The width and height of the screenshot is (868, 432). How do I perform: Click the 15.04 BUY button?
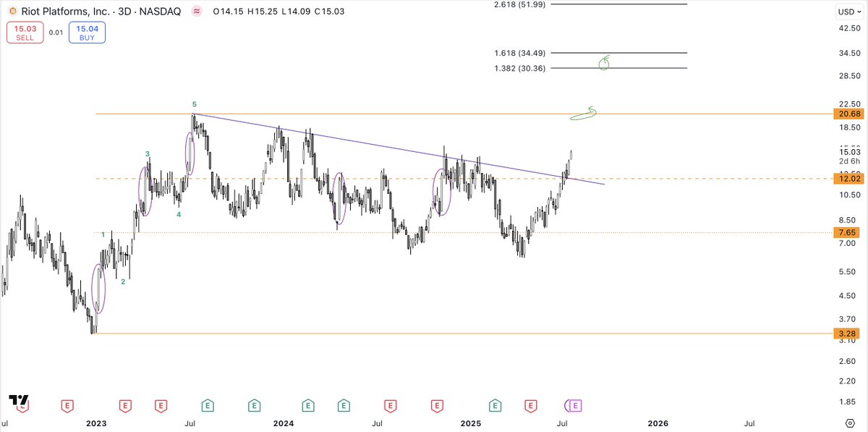click(x=88, y=33)
